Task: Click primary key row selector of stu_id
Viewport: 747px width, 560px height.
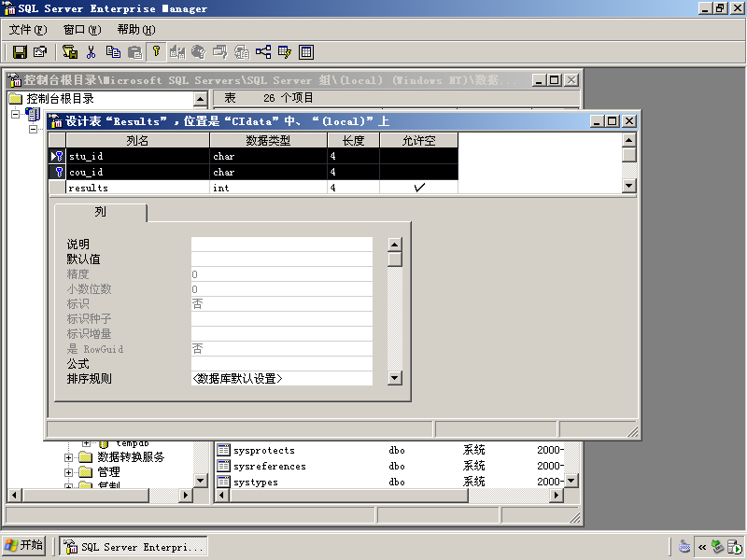Action: (x=57, y=156)
